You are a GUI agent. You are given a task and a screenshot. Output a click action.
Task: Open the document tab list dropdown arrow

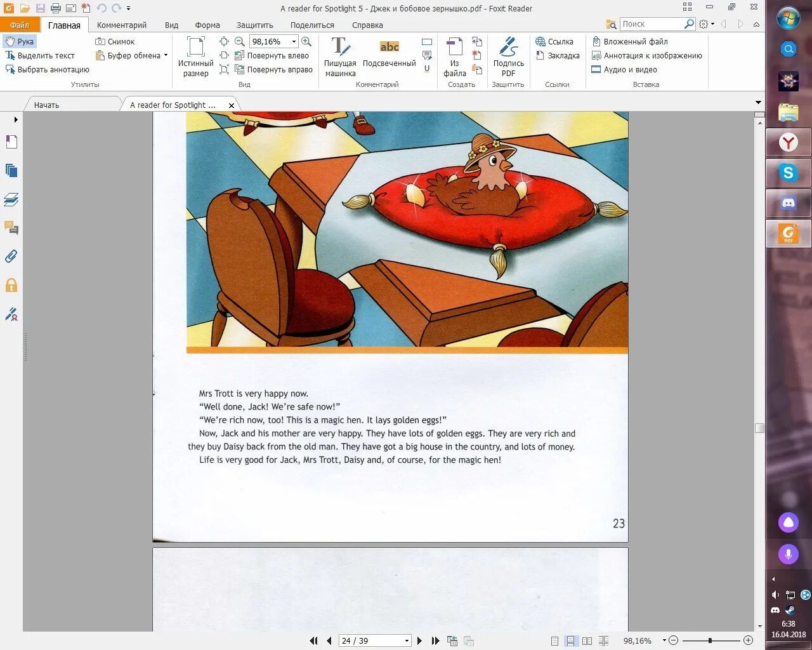coord(758,102)
